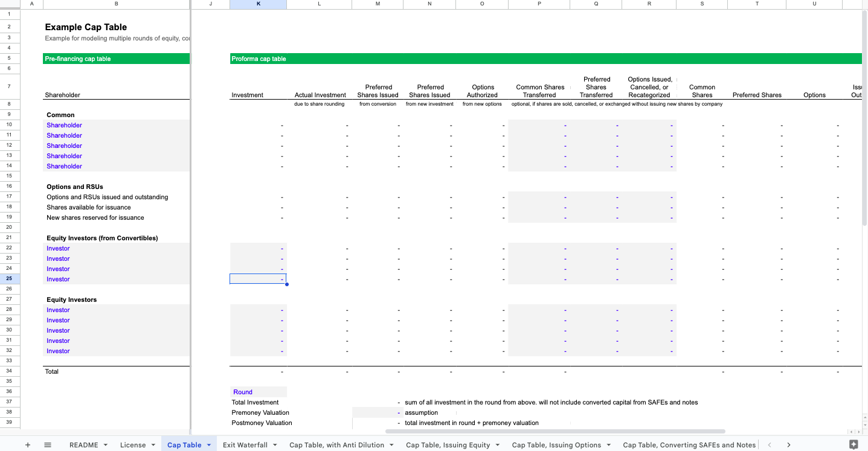Image resolution: width=868 pixels, height=451 pixels.
Task: Click the 'New shares reserved for issuance' cell
Action: (x=95, y=217)
